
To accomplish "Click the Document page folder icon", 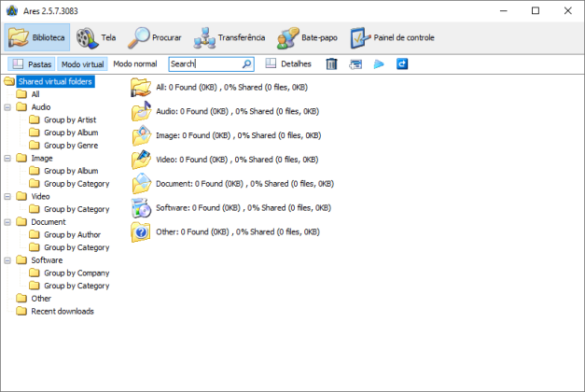I will 141,184.
